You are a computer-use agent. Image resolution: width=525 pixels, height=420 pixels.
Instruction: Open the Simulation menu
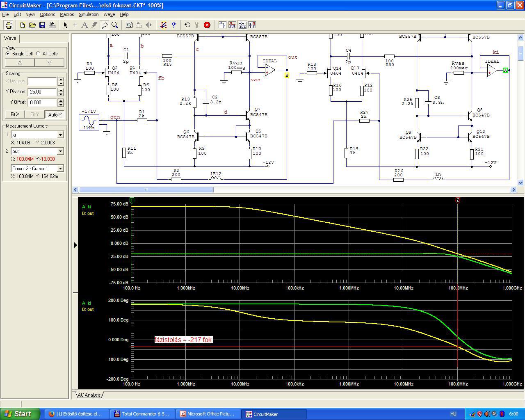(89, 14)
